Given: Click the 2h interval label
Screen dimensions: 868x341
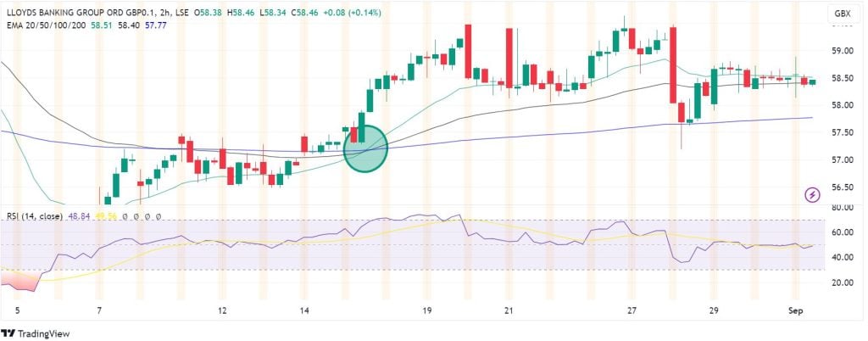Looking at the screenshot, I should tap(165, 13).
